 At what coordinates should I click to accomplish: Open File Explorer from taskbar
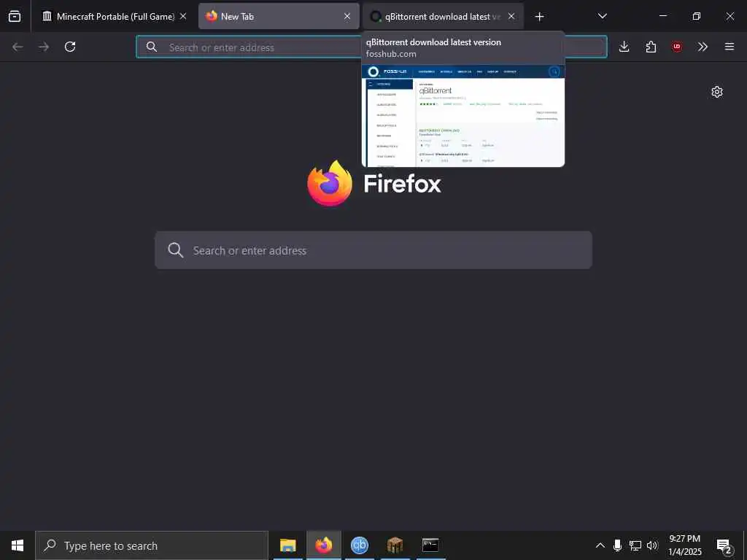287,545
